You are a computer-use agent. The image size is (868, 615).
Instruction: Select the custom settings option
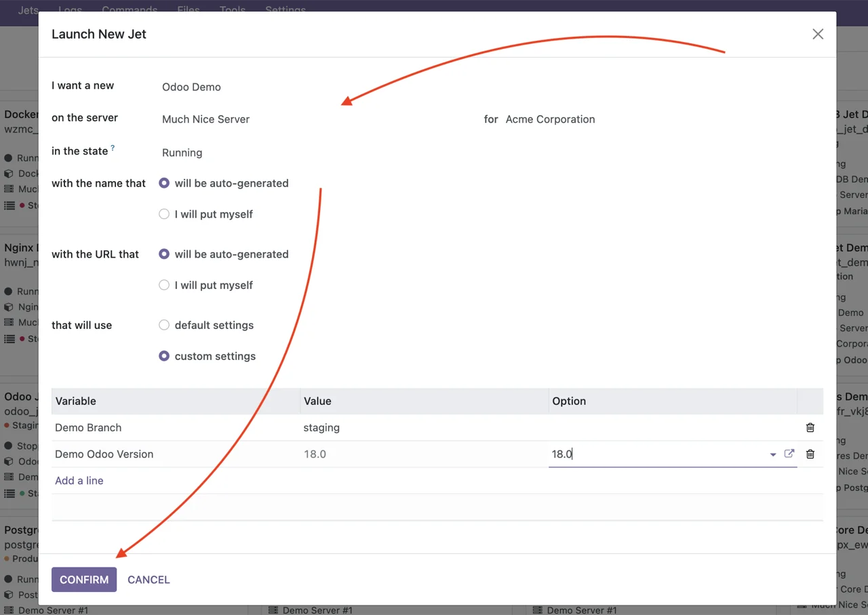tap(164, 357)
